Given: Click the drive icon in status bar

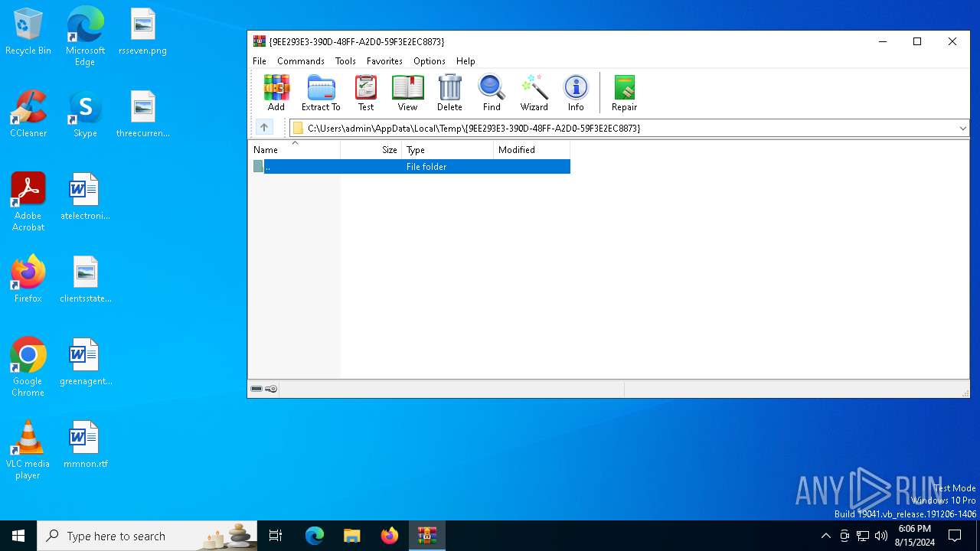Looking at the screenshot, I should pyautogui.click(x=256, y=389).
